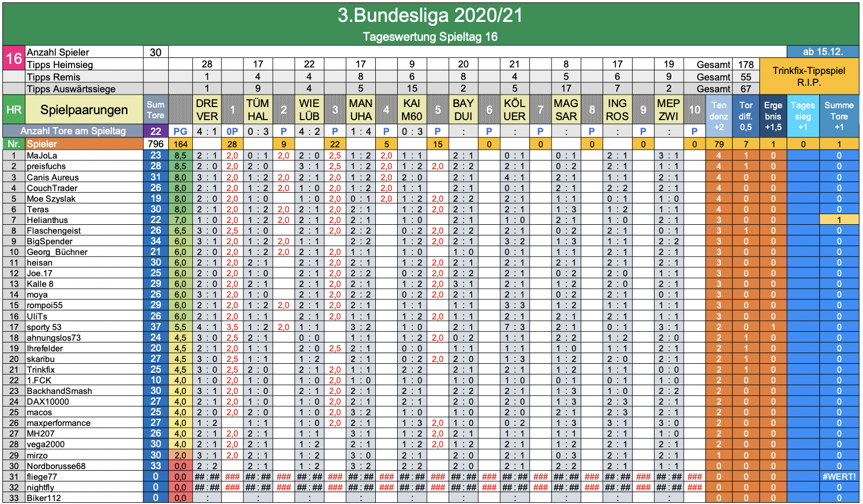The width and height of the screenshot is (863, 504).
Task: Select the 'KÖL UER' match header
Action: (x=514, y=110)
